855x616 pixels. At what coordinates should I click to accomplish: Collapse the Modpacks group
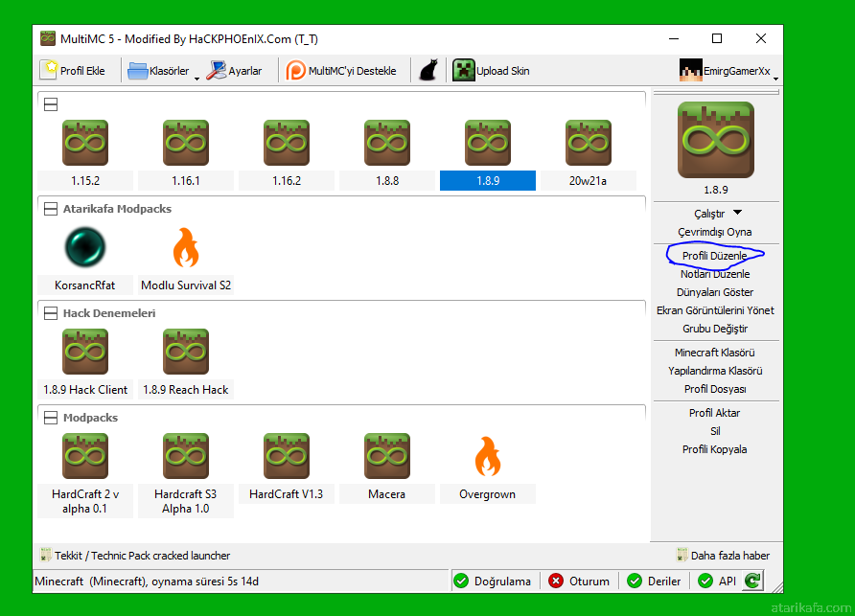pos(51,418)
